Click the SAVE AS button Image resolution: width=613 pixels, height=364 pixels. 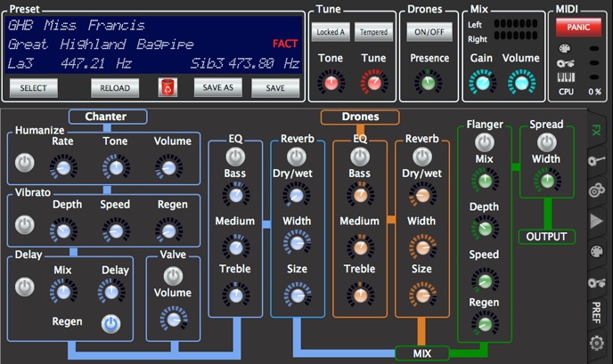click(217, 87)
